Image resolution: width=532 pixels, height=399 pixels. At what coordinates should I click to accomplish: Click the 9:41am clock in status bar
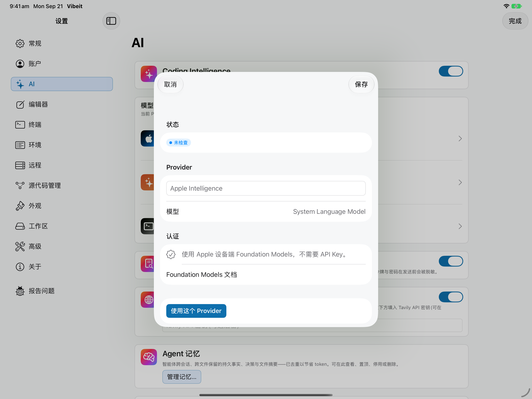(x=20, y=6)
